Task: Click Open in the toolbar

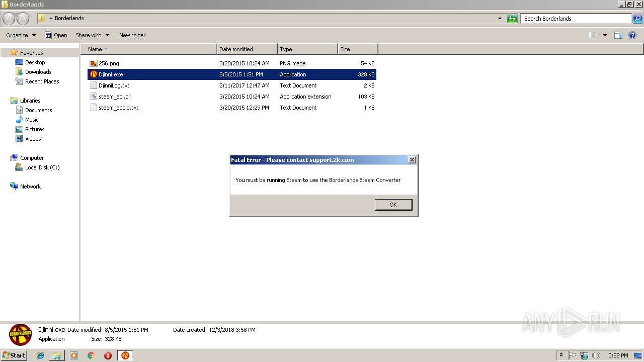Action: [x=56, y=35]
